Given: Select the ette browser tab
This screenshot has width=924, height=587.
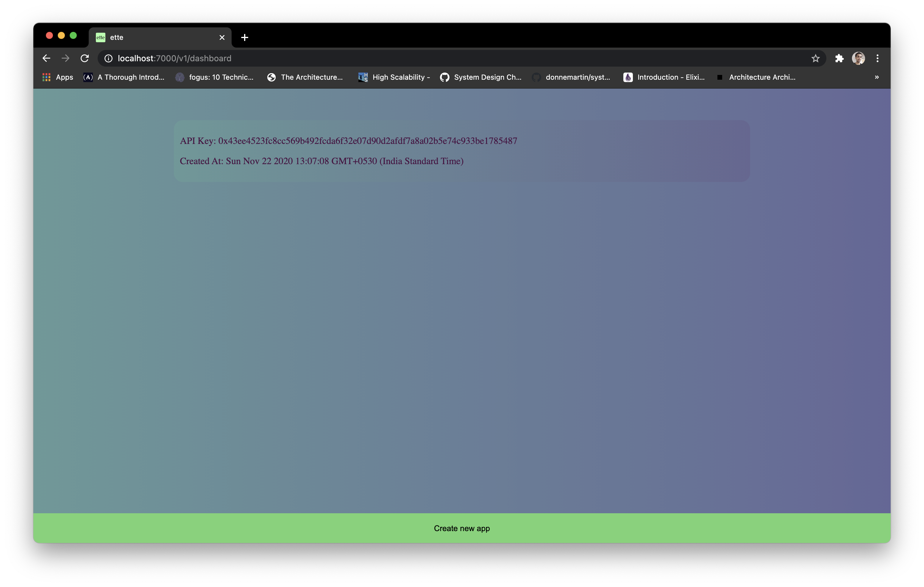Looking at the screenshot, I should tap(154, 37).
